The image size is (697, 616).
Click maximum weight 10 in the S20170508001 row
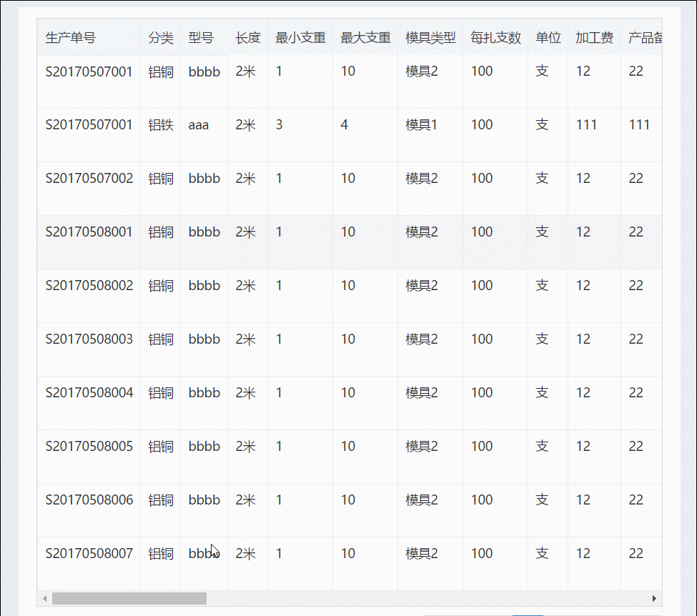tap(348, 232)
